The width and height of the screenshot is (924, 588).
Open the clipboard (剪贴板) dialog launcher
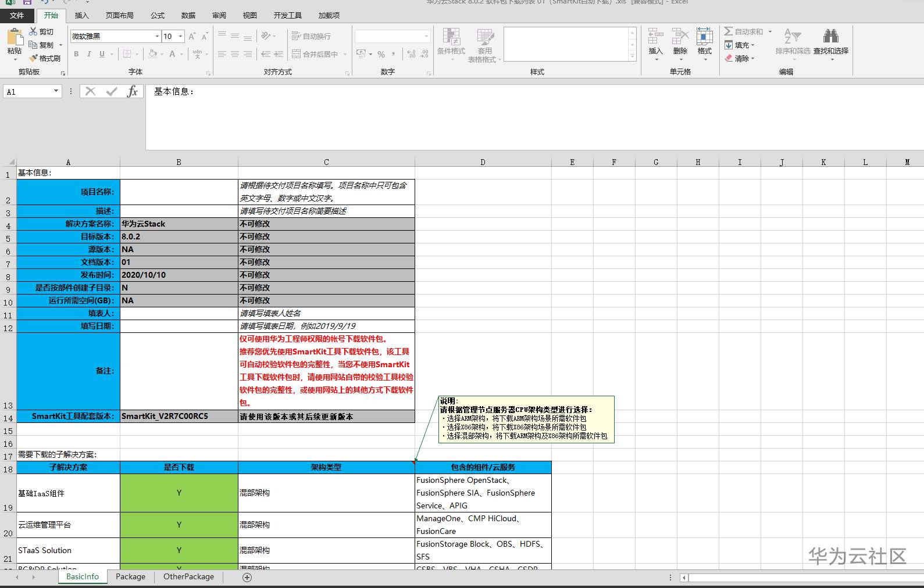tap(63, 73)
